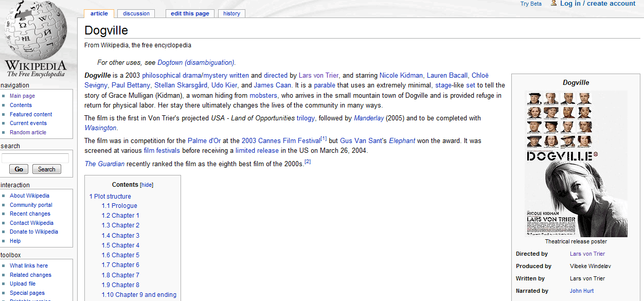Go to Main page in navigation

tap(22, 96)
